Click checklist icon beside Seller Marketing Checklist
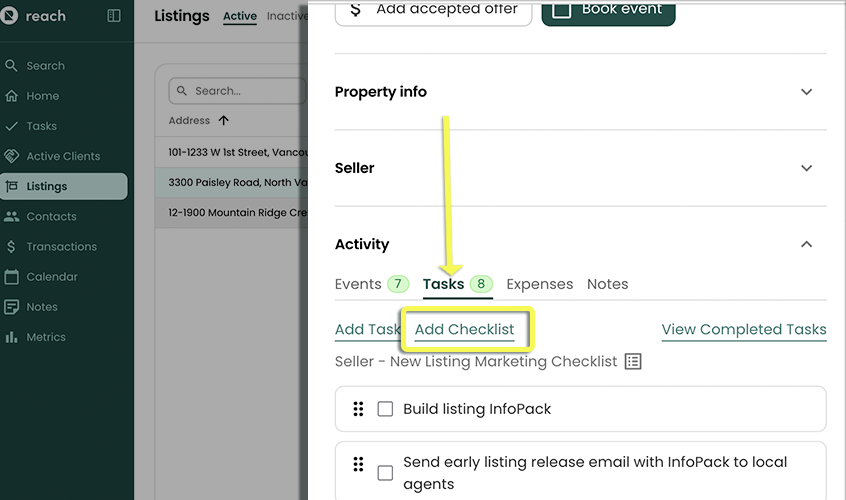The width and height of the screenshot is (846, 500). click(633, 362)
